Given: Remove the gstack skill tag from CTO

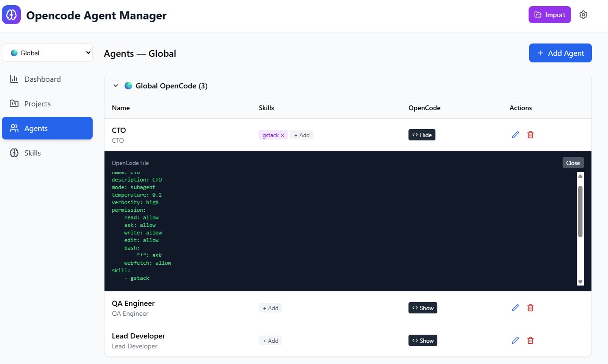Looking at the screenshot, I should point(283,135).
